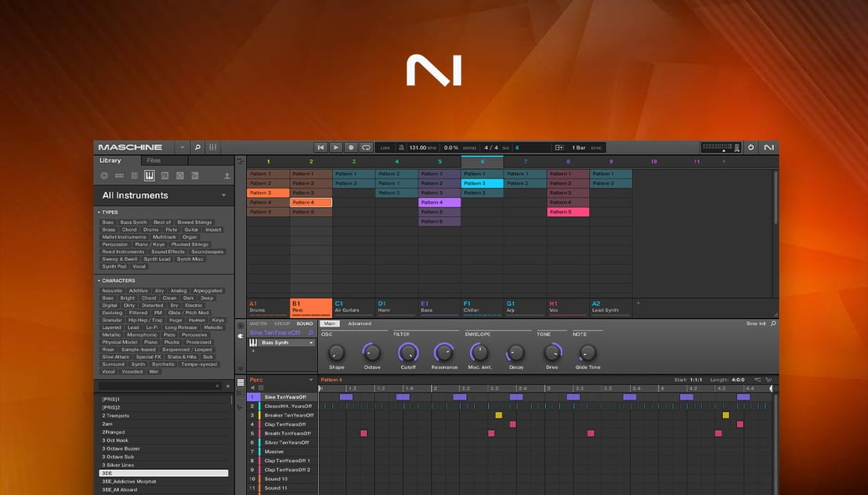Select the Sounds grid browser icon
This screenshot has width=868, height=495.
point(135,175)
